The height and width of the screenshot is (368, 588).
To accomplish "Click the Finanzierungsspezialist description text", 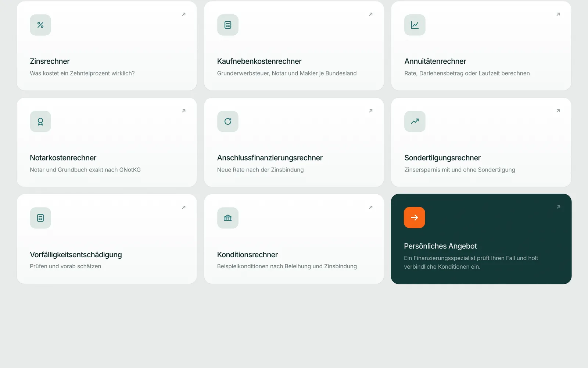I will [471, 262].
